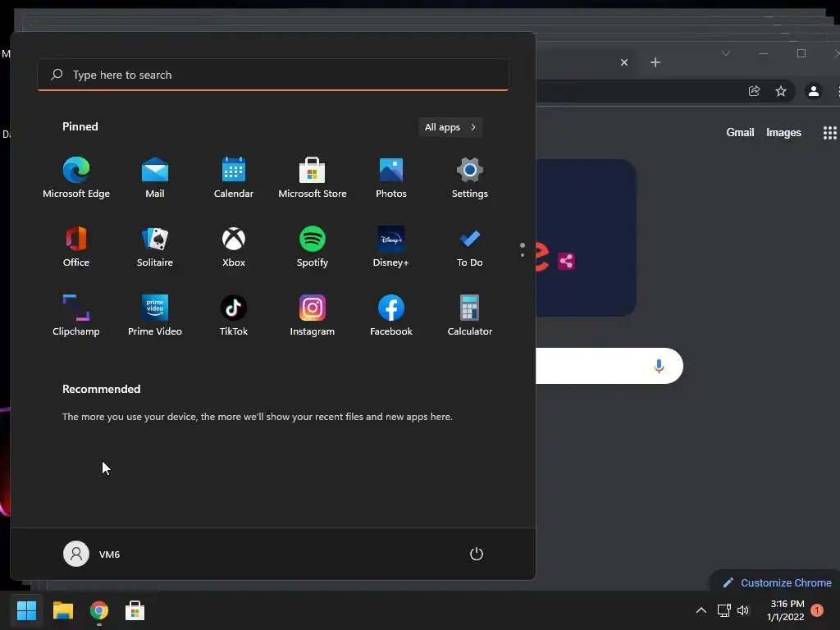The image size is (840, 630).
Task: Open the Instagram app
Action: coord(313,316)
